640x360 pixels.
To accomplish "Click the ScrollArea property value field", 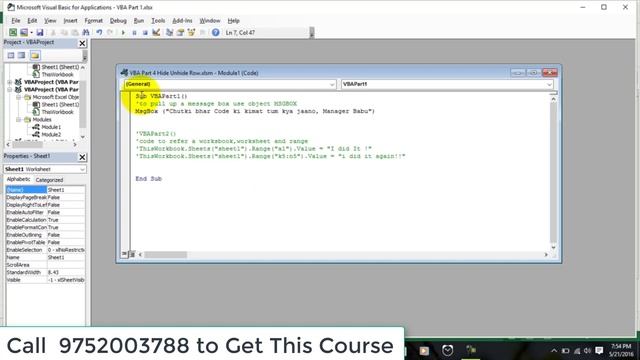I will coord(66,264).
